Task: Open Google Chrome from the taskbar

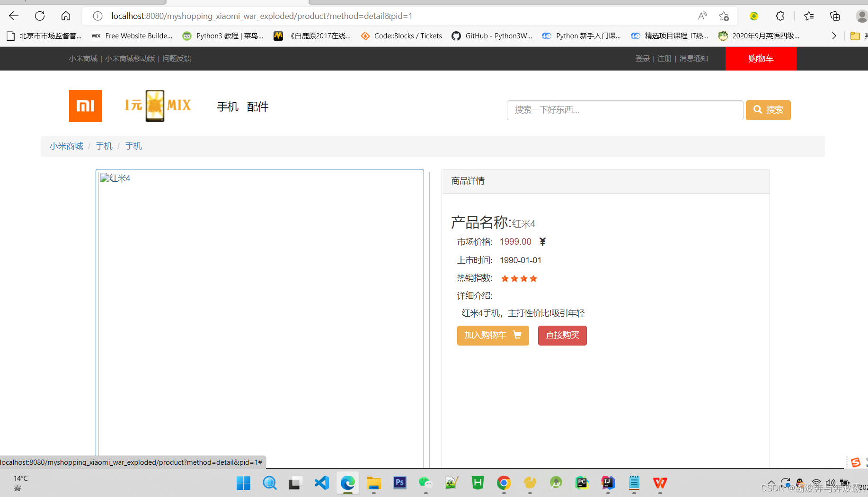Action: pos(504,483)
